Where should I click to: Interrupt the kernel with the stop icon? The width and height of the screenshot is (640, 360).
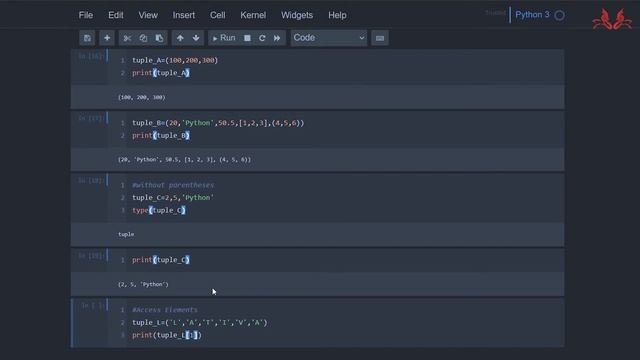[247, 38]
